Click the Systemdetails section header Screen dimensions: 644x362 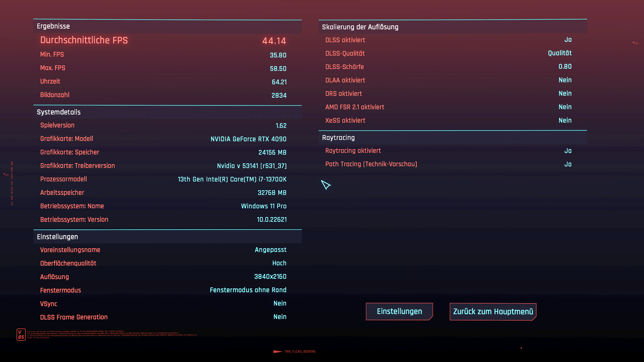(59, 112)
